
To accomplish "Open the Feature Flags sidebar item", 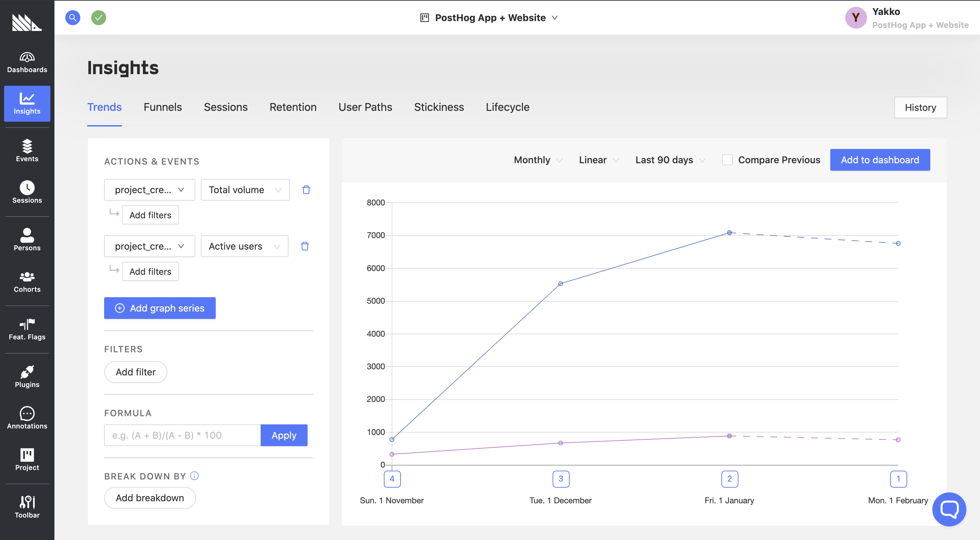I will [x=27, y=329].
